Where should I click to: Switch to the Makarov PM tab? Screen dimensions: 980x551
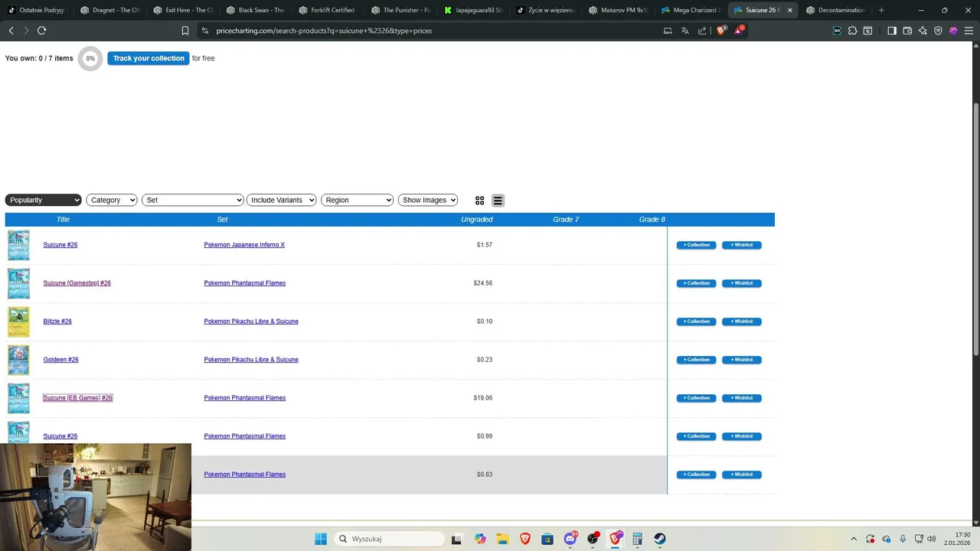point(619,10)
